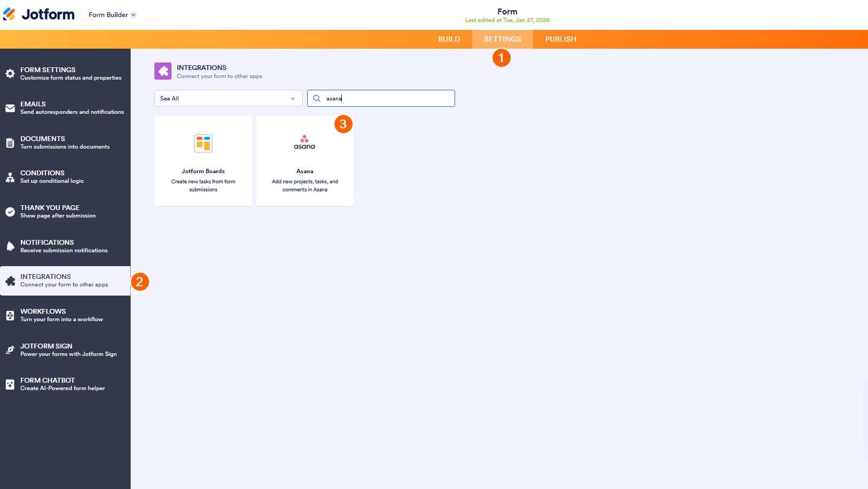Select the Jotform Boards integration card
This screenshot has height=489, width=868.
[203, 160]
